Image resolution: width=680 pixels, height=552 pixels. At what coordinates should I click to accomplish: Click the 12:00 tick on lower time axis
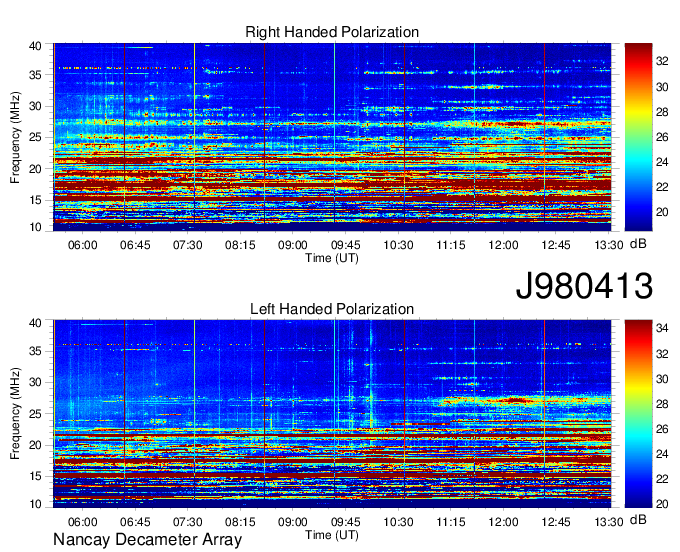click(503, 522)
